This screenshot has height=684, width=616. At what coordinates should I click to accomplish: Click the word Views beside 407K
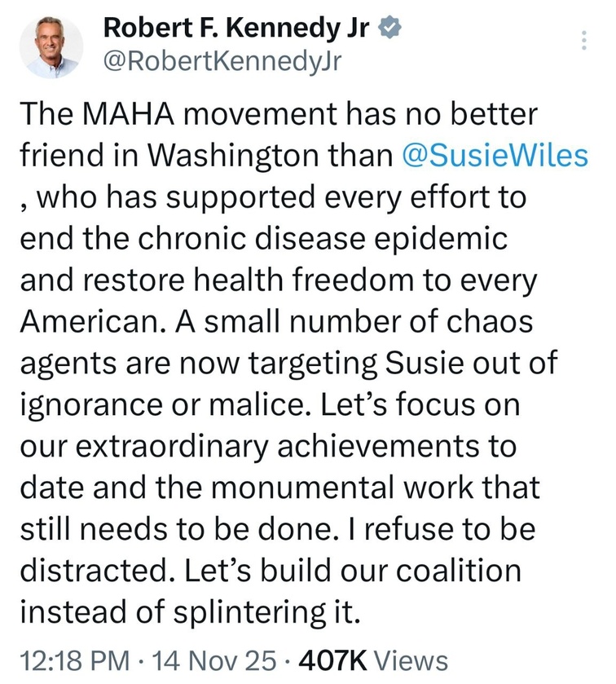(414, 660)
